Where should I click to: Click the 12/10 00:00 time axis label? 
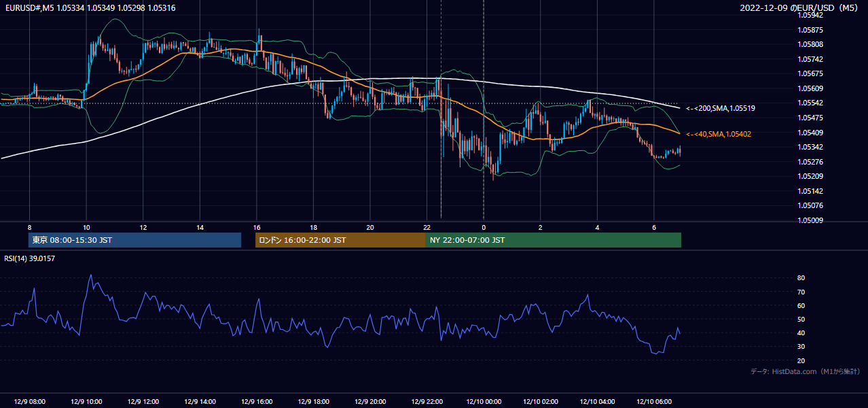point(484,402)
